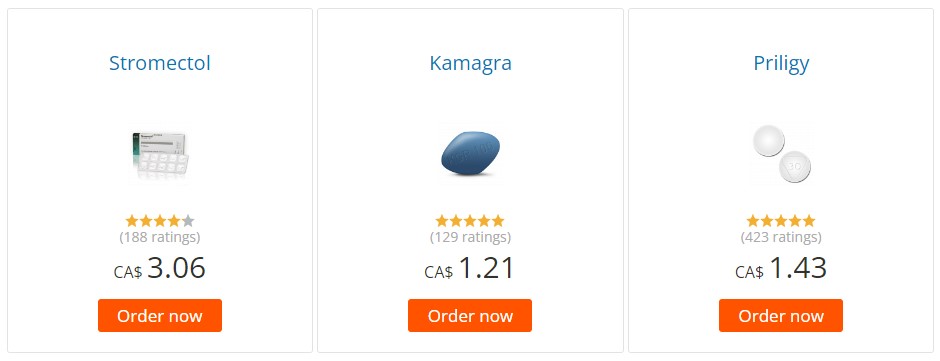Click the third star of Priligy rating

click(781, 221)
